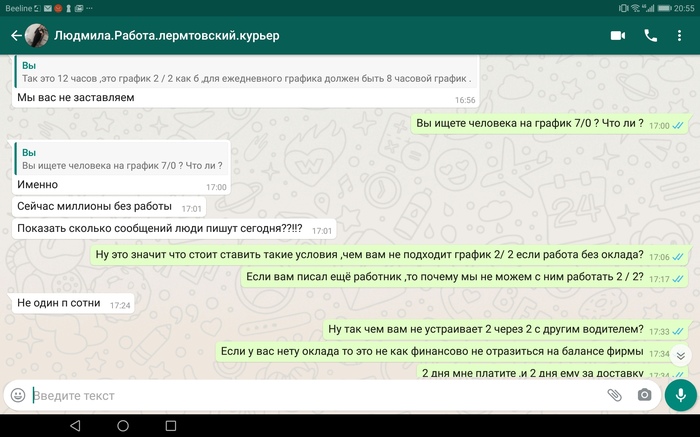This screenshot has width=700, height=437.
Task: Attach a file with the paperclip icon
Action: pyautogui.click(x=614, y=395)
